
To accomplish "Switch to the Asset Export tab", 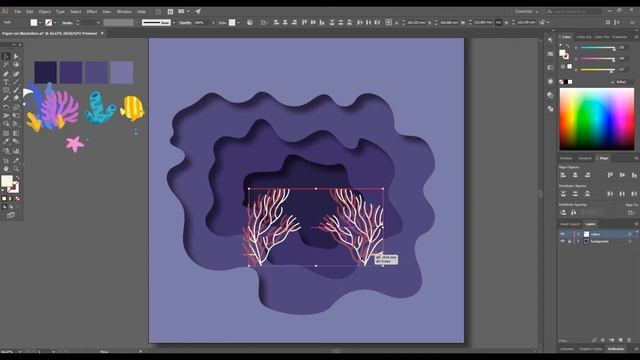I will click(570, 224).
